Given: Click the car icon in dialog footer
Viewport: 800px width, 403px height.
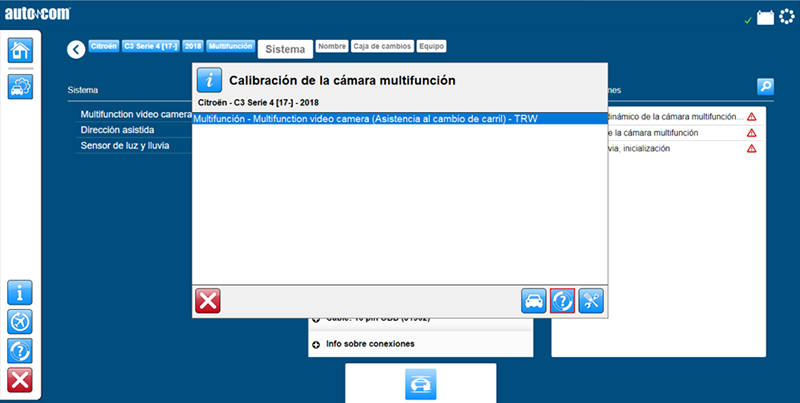Looking at the screenshot, I should pos(534,301).
